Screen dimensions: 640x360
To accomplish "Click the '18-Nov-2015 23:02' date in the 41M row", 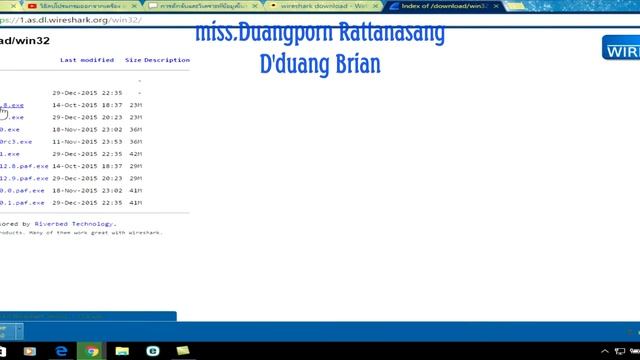I will click(x=87, y=191).
